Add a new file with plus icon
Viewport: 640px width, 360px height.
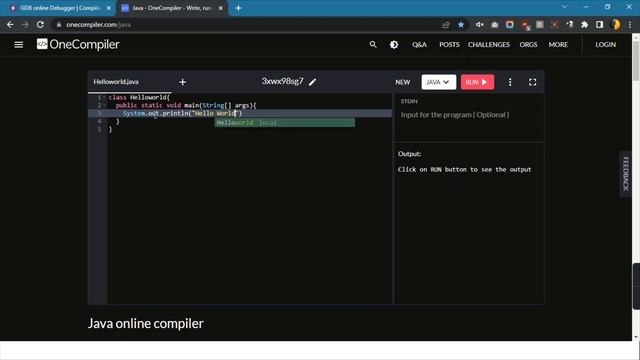click(182, 82)
